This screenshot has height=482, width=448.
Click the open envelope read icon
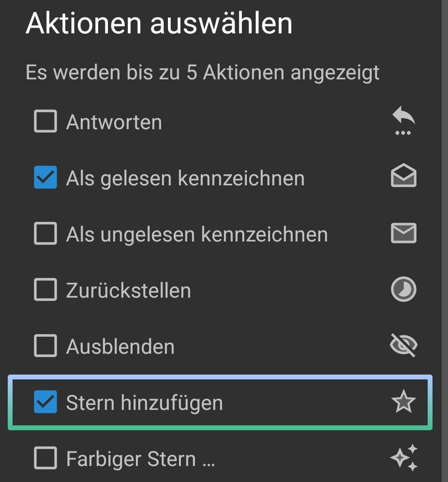pos(403,176)
